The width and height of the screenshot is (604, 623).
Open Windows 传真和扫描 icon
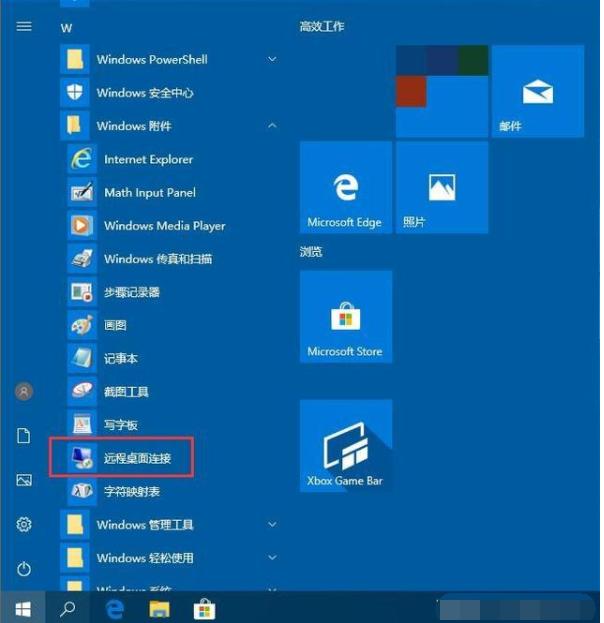[82, 259]
